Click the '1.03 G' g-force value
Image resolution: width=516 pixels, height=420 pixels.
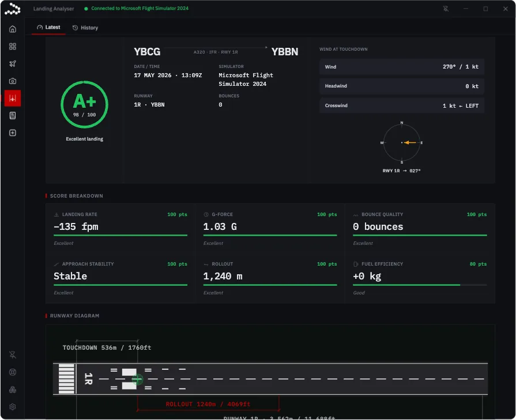pyautogui.click(x=220, y=226)
